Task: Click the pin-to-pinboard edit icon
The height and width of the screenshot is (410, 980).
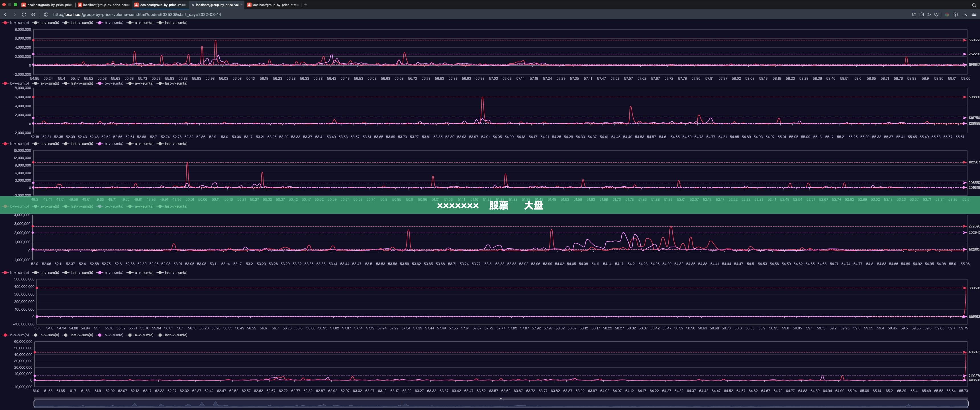Action: click(914, 15)
